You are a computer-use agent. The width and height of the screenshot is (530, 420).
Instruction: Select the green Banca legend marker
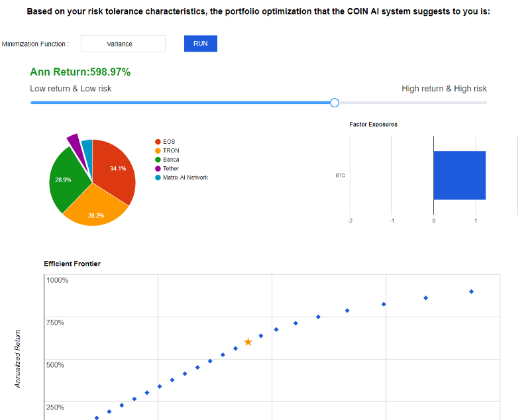pos(158,160)
